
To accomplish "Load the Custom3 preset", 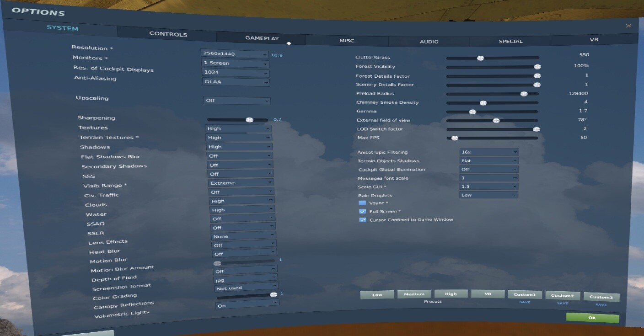I will click(x=601, y=297).
